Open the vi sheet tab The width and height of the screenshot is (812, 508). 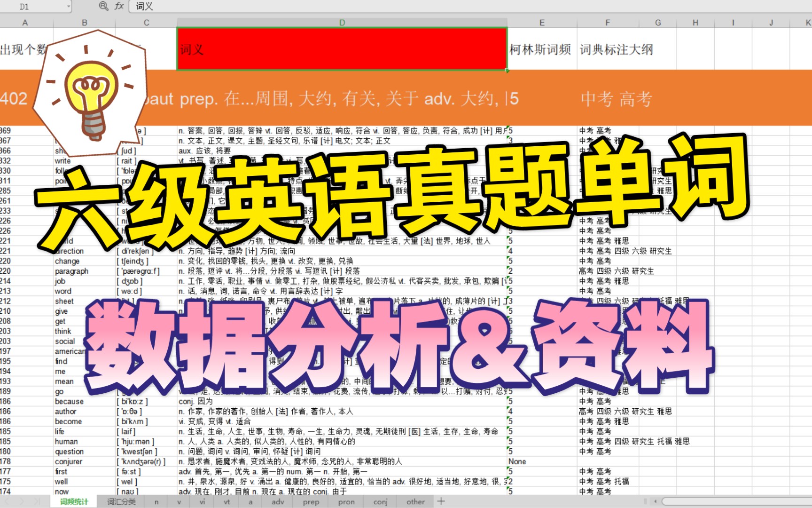tap(202, 501)
